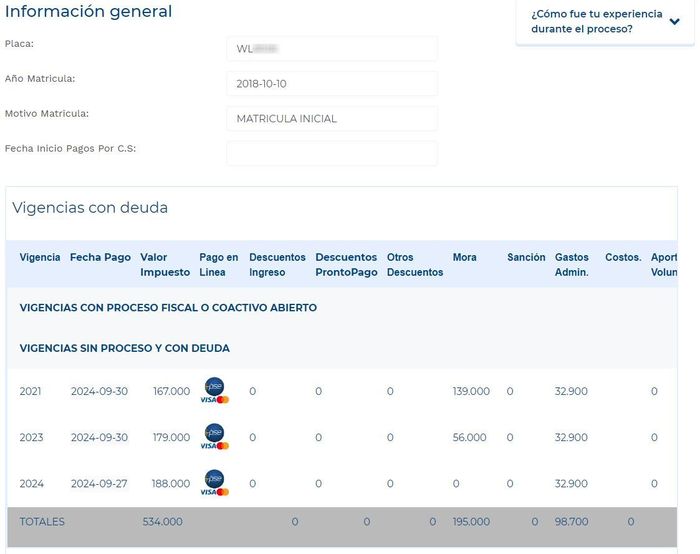Click the PSE payment icon for vigencia 2021
Screen dimensions: 700x554
214,391
